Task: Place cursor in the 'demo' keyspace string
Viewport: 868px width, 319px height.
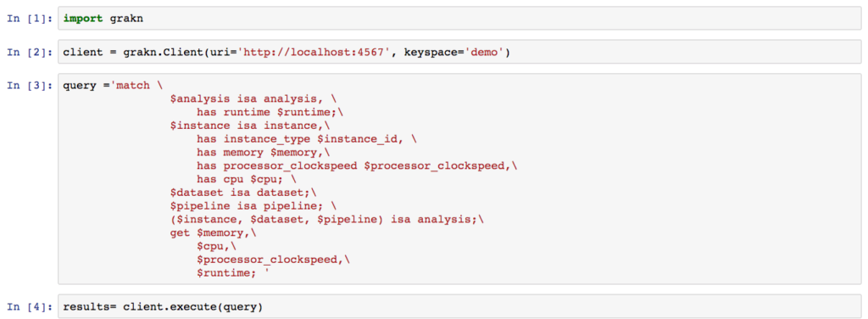Action: pos(484,53)
